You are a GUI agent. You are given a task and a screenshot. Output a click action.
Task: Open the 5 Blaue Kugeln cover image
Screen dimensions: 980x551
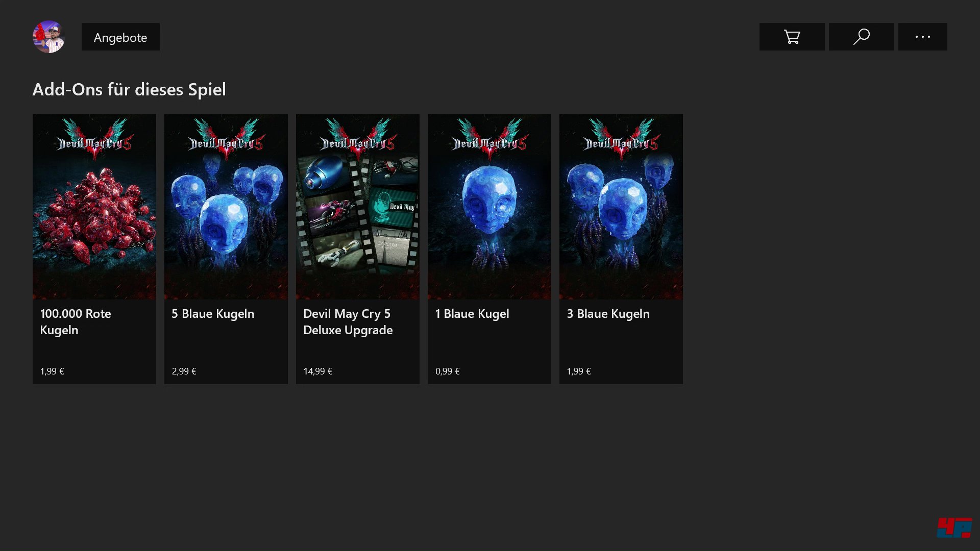point(226,207)
